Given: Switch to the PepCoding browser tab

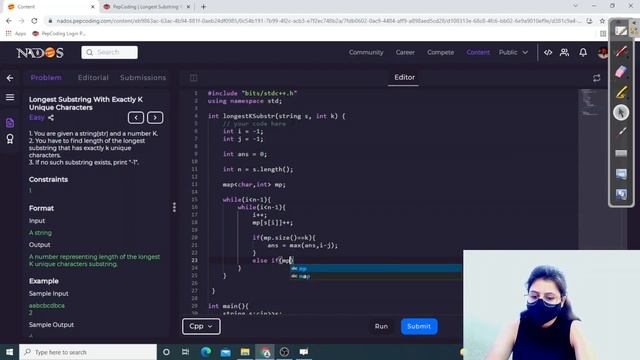Looking at the screenshot, I should [x=146, y=7].
